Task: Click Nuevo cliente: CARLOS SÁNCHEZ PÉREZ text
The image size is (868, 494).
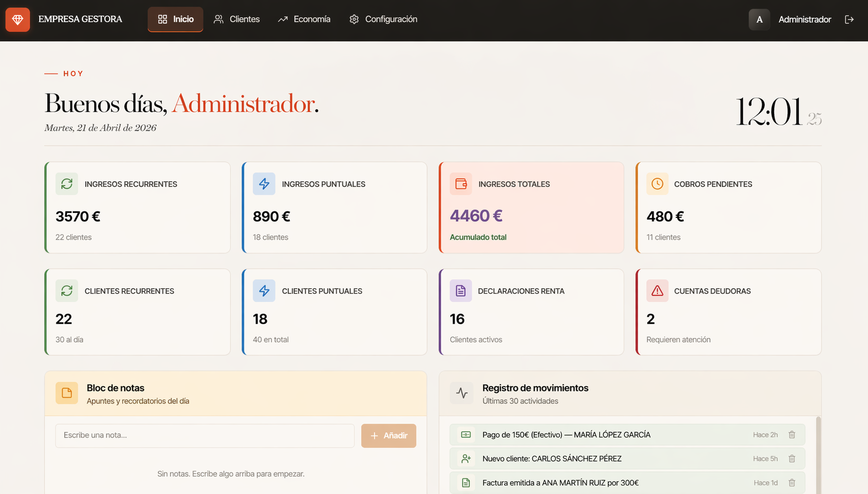Action: (x=552, y=458)
